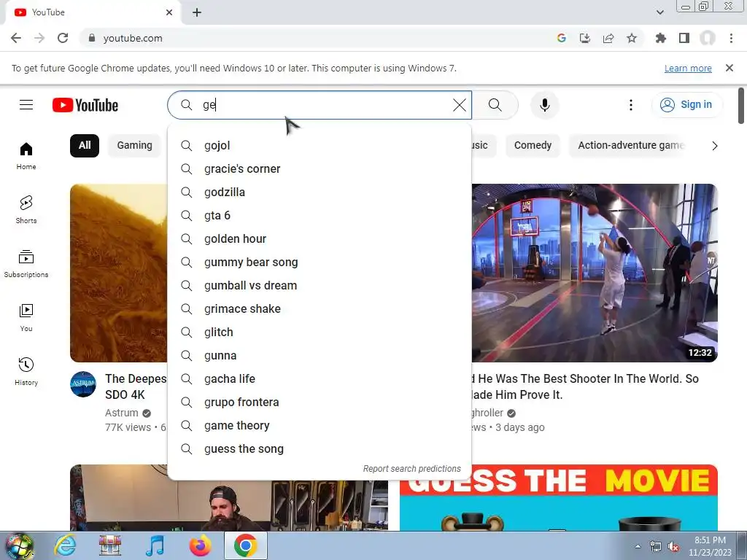The image size is (747, 560).
Task: Open the Astrum channel avatar
Action: tap(83, 384)
